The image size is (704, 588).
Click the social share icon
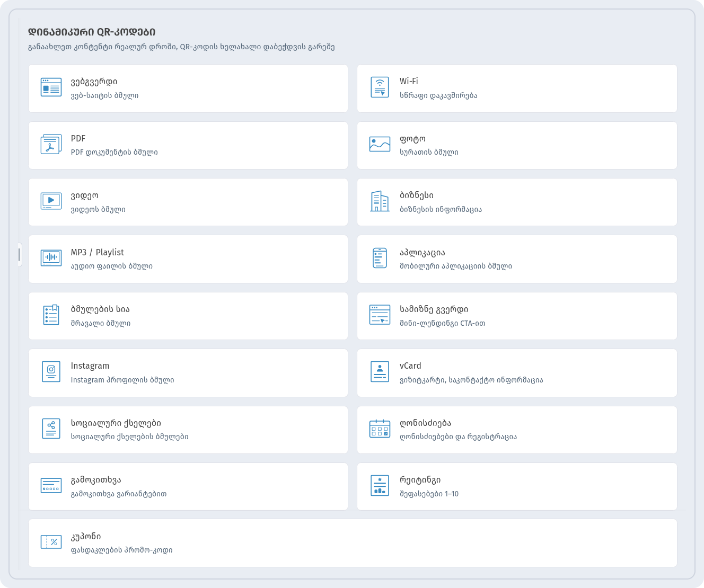pyautogui.click(x=51, y=429)
